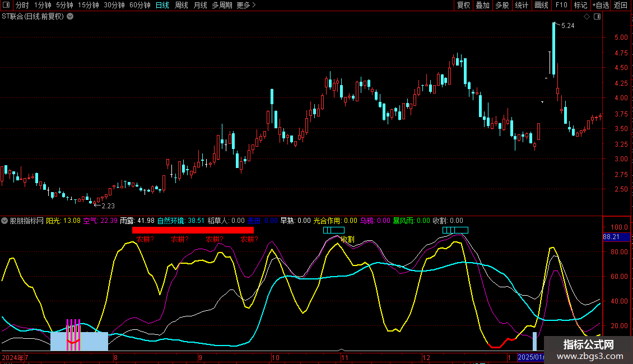This screenshot has height=364, width=633.
Task: Click the 空气: 22.39 legend value
Action: pyautogui.click(x=100, y=221)
